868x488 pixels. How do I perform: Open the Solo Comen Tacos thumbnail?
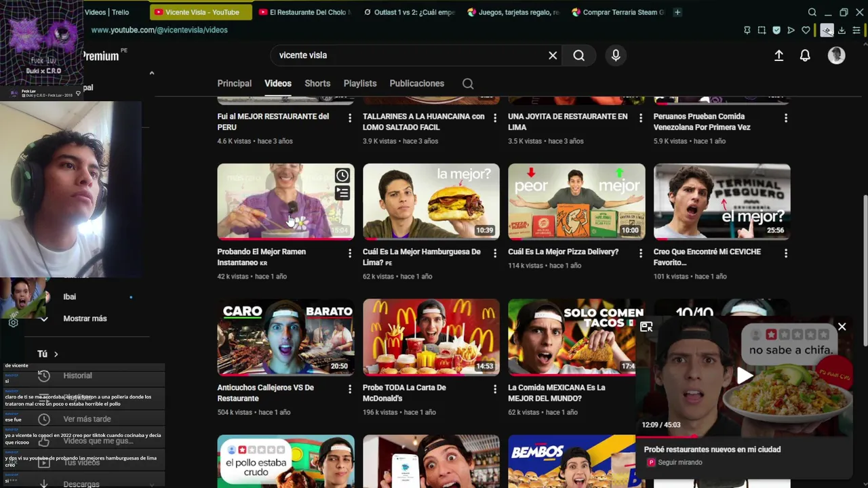click(572, 337)
